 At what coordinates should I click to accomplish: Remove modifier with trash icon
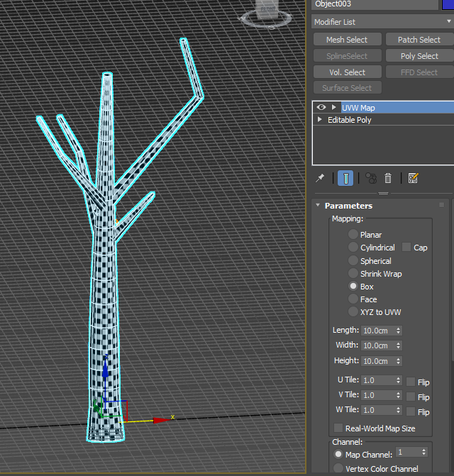pos(388,178)
